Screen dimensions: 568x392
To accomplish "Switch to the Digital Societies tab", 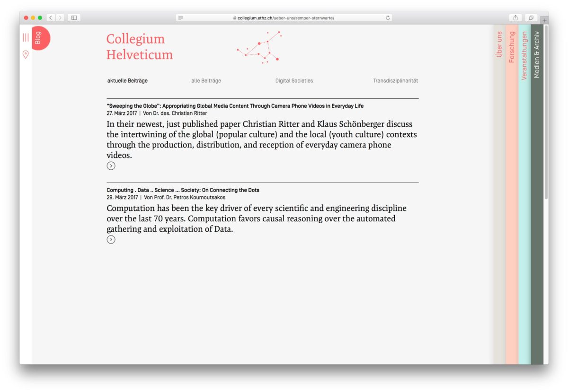I will point(294,81).
